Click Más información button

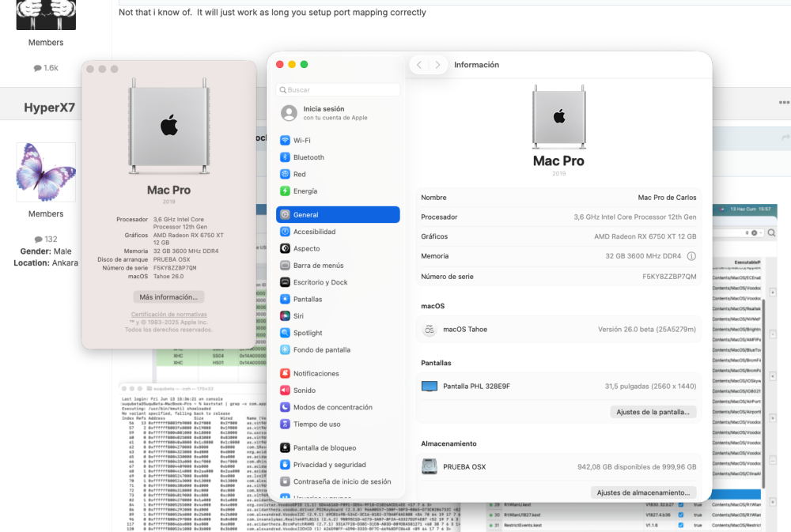pyautogui.click(x=168, y=297)
